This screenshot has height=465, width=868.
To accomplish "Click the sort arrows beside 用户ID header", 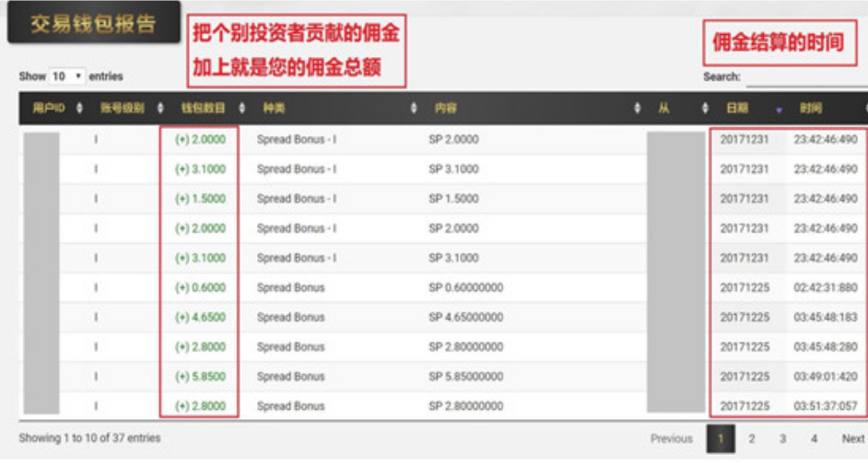I will 79,109.
